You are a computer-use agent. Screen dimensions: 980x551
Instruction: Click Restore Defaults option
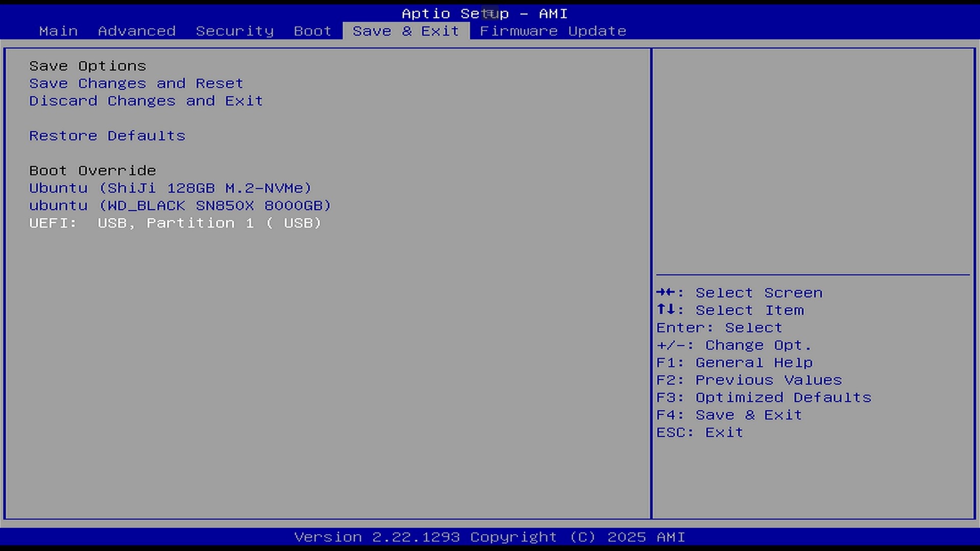coord(107,136)
